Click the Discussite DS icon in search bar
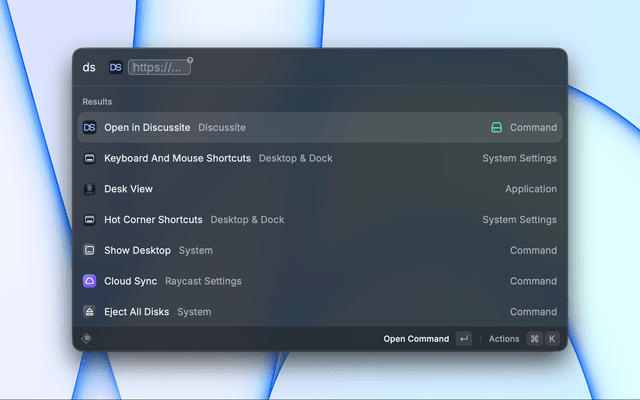The width and height of the screenshot is (640, 400). pos(116,67)
